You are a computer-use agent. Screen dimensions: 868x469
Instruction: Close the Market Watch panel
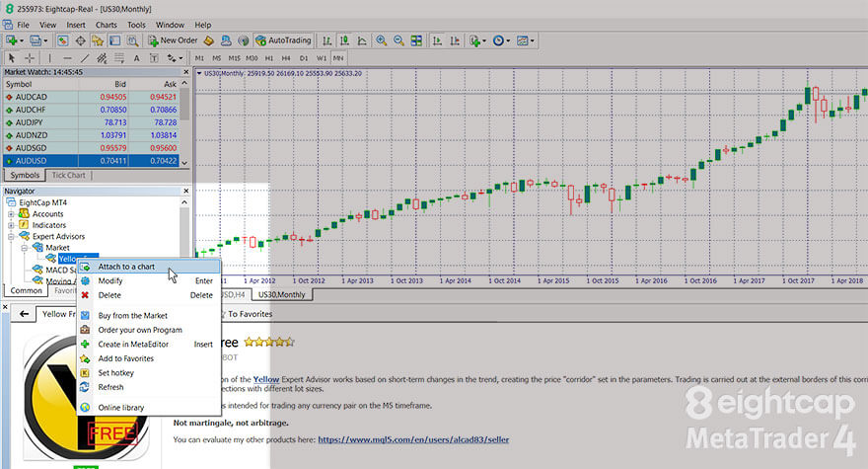(186, 72)
